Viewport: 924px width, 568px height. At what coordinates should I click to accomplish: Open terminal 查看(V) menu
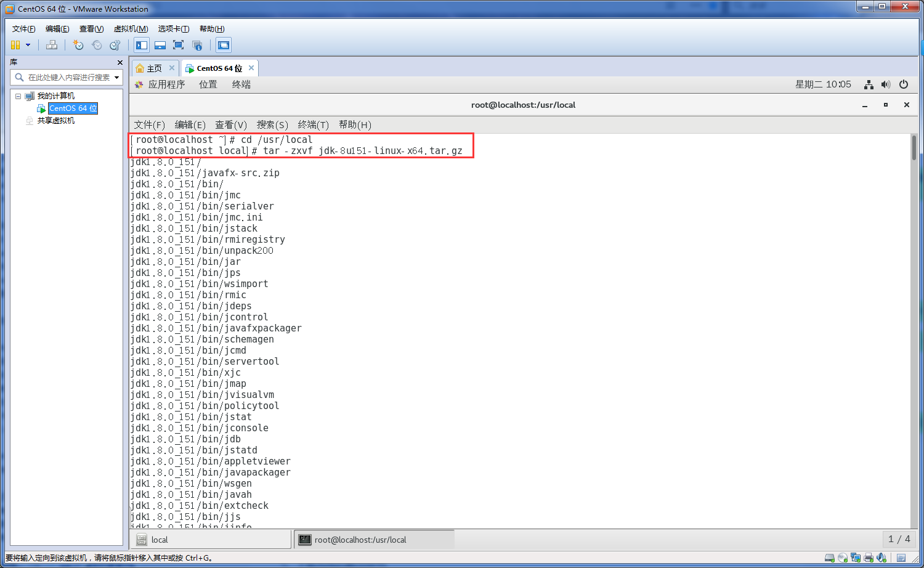pos(231,124)
